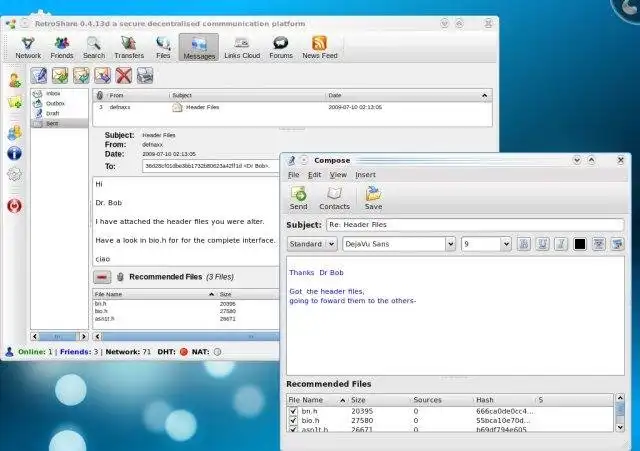
Task: Click the black text color swatch
Action: click(580, 244)
